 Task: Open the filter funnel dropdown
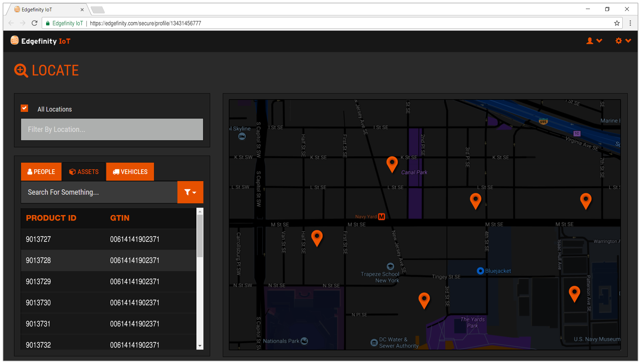(x=190, y=192)
